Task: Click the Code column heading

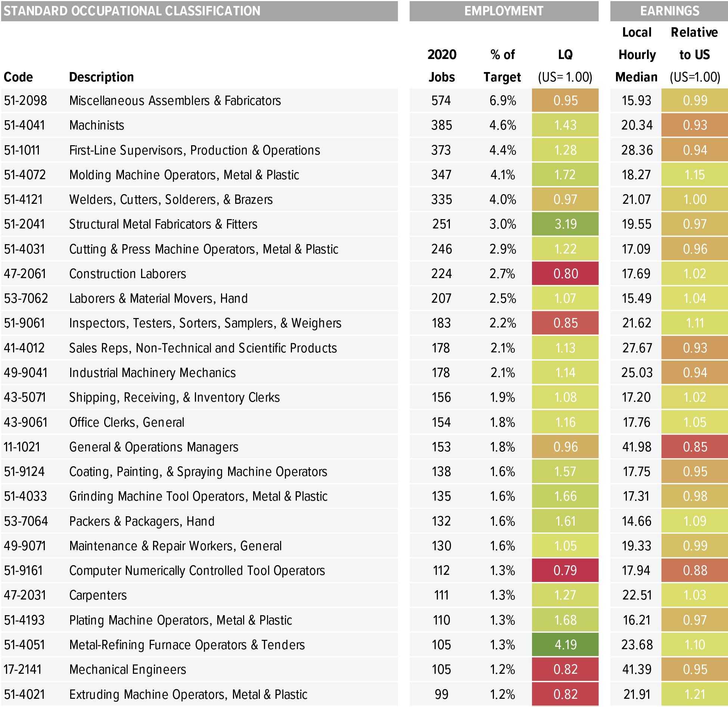Action: tap(18, 77)
